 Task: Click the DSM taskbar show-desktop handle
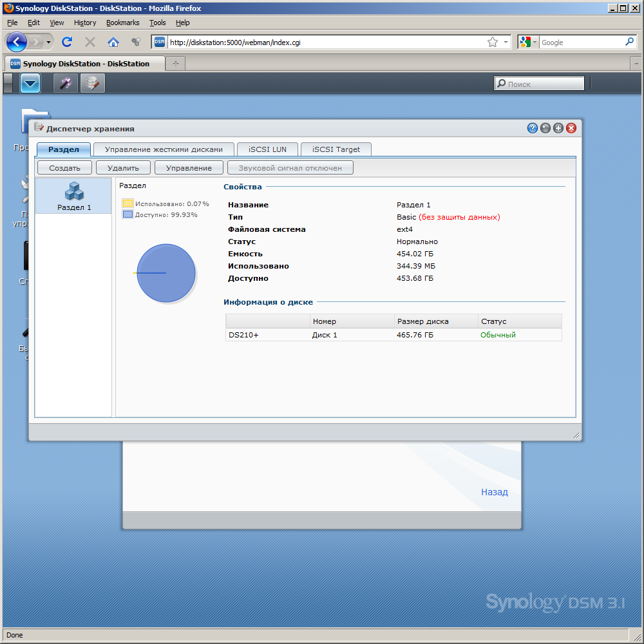(x=8, y=83)
